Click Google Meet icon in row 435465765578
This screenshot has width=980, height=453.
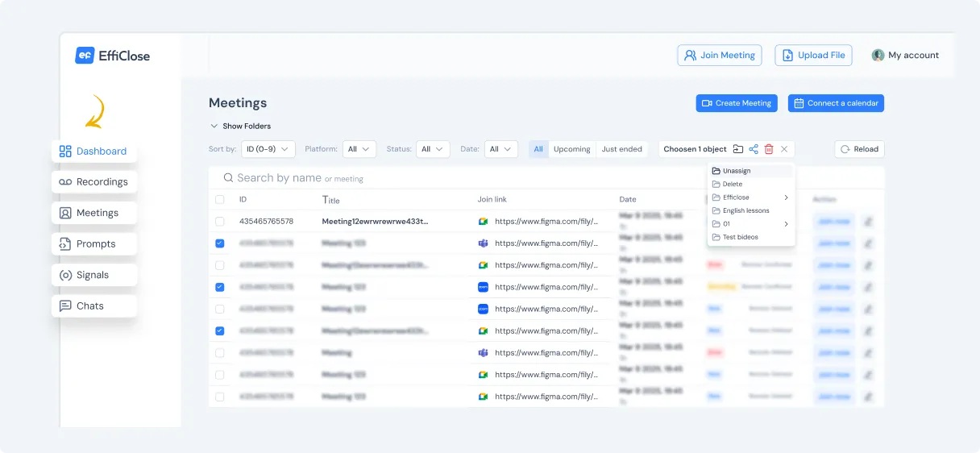[x=483, y=221]
